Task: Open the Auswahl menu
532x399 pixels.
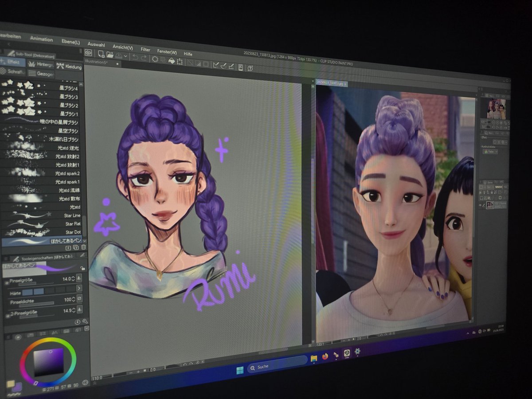Action: (96, 45)
